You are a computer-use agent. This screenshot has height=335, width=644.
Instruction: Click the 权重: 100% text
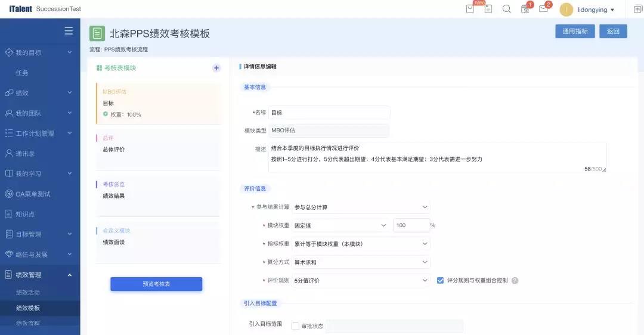126,114
